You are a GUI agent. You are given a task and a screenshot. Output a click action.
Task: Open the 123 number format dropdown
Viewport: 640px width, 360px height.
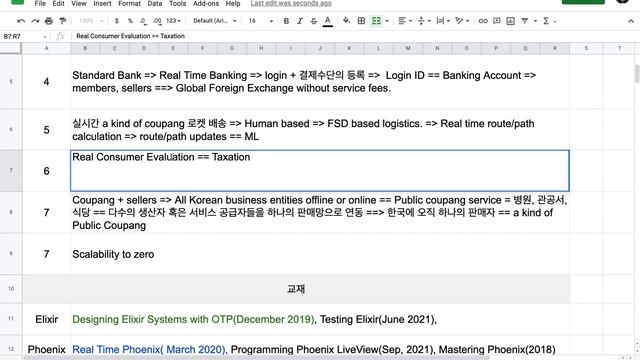[x=173, y=21]
